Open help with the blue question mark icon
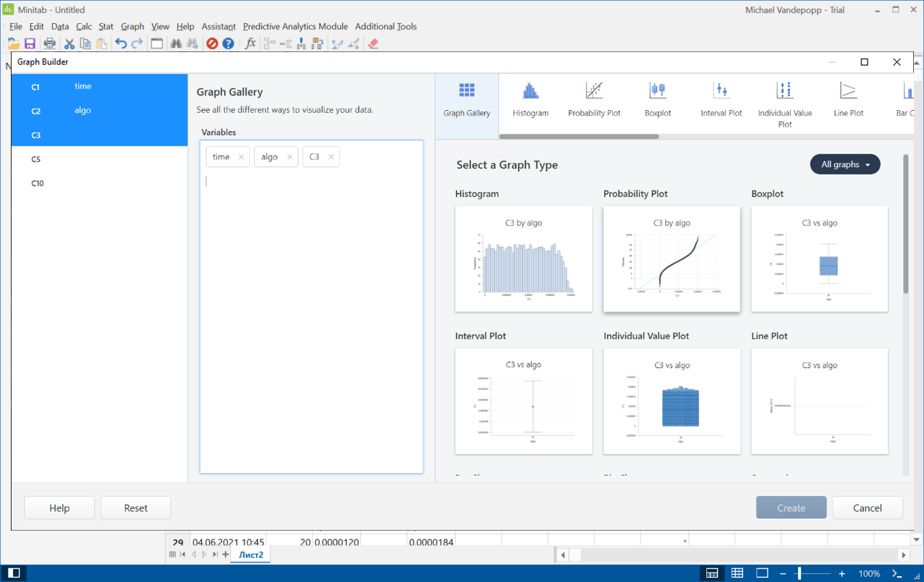This screenshot has height=582, width=924. [228, 44]
